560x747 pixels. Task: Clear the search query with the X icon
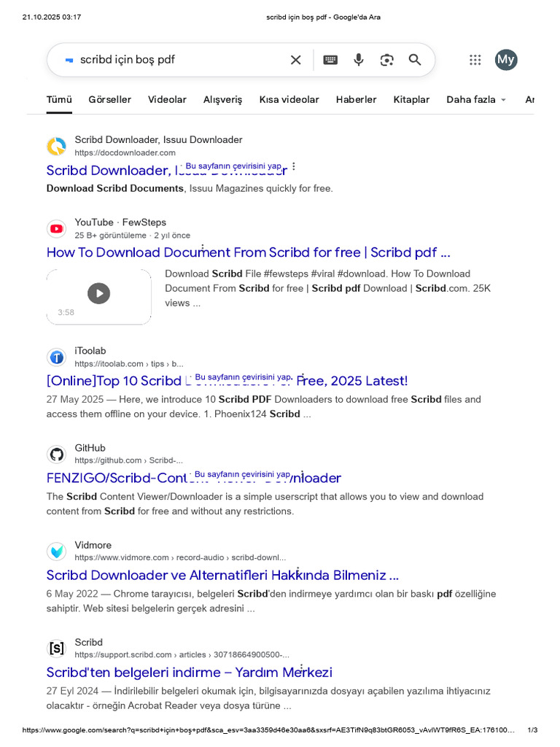tap(296, 60)
